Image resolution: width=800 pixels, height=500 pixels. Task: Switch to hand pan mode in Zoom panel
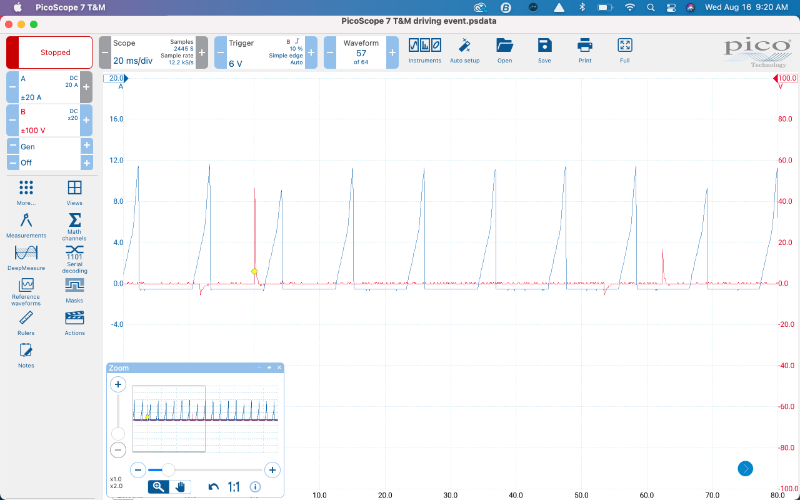(182, 487)
